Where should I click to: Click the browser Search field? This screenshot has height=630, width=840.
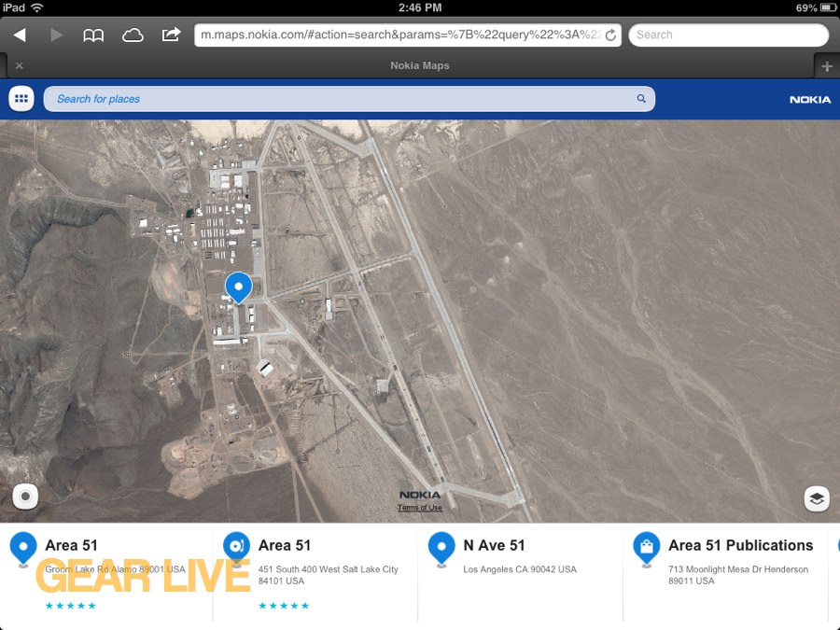pos(729,35)
